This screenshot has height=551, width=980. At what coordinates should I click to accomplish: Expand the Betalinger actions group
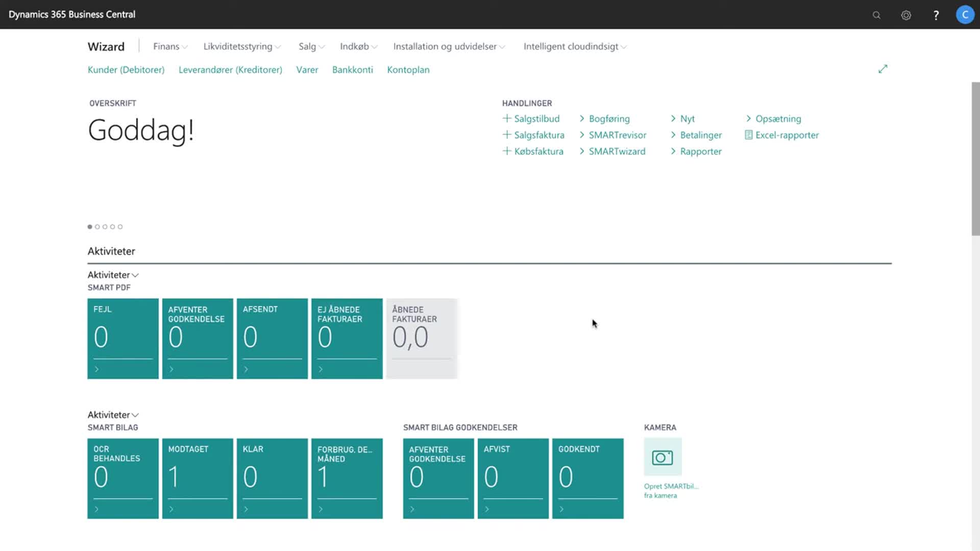click(696, 135)
